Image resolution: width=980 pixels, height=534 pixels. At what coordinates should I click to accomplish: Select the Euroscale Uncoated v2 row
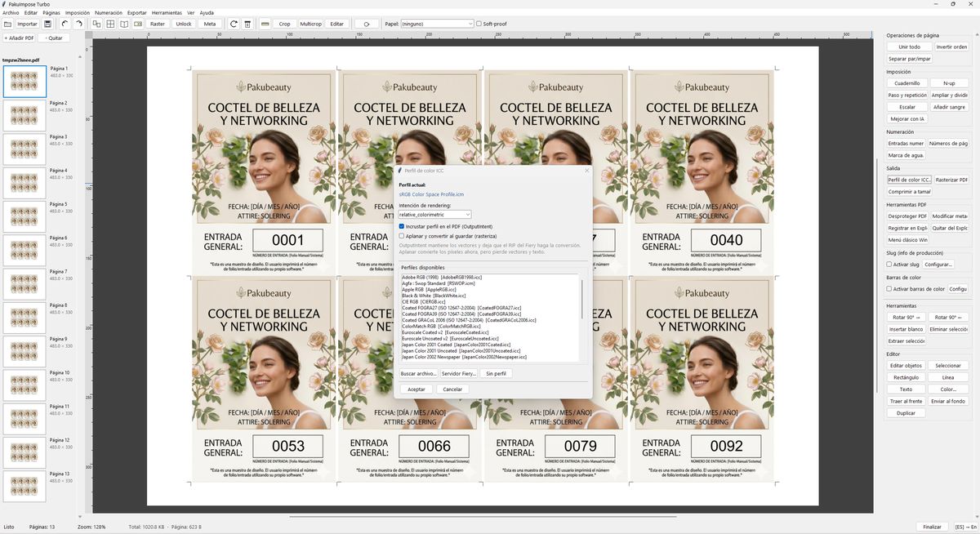pos(490,338)
